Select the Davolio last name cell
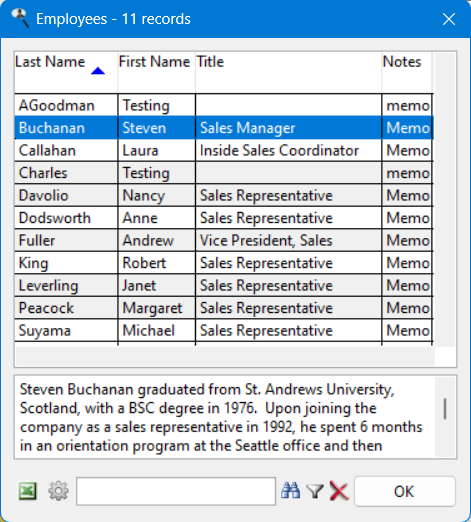The height and width of the screenshot is (522, 471). point(66,195)
